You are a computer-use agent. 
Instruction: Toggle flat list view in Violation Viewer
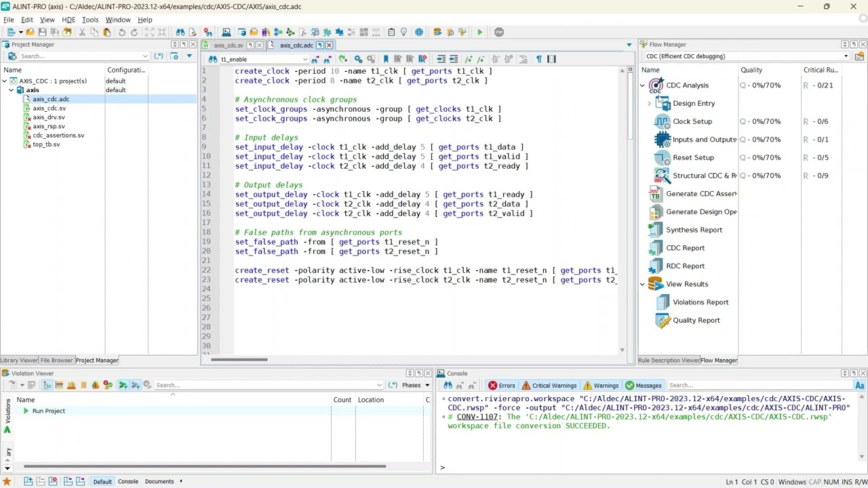59,385
